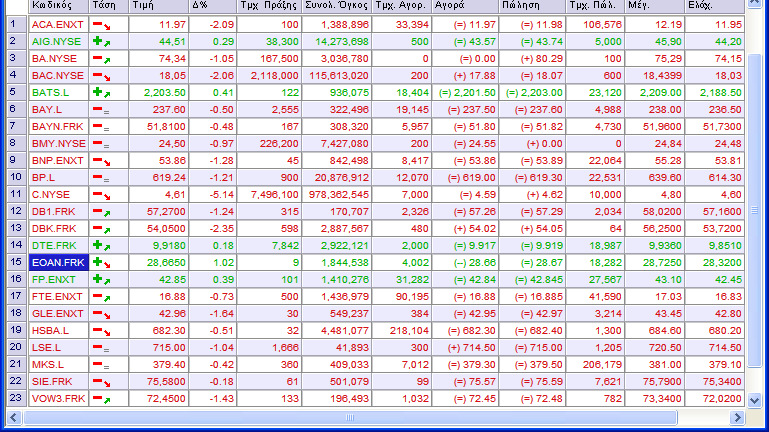The image size is (769, 432).
Task: Select row number 15 header
Action: pyautogui.click(x=17, y=263)
